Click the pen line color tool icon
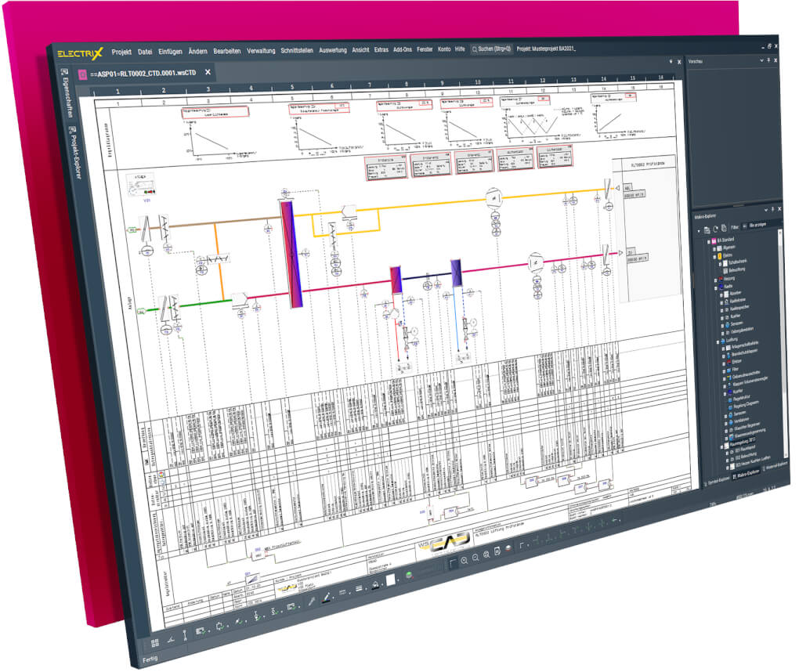The width and height of the screenshot is (799, 672). click(327, 599)
